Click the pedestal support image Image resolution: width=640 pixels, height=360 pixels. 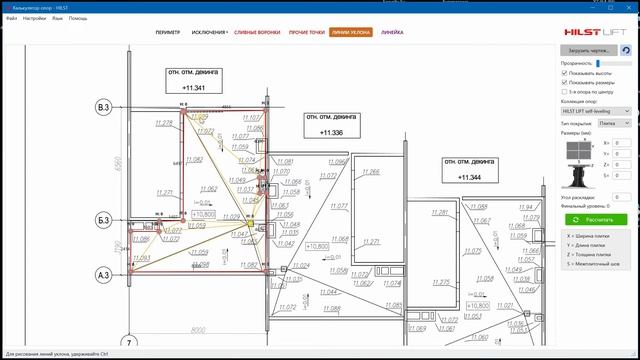[x=579, y=176]
